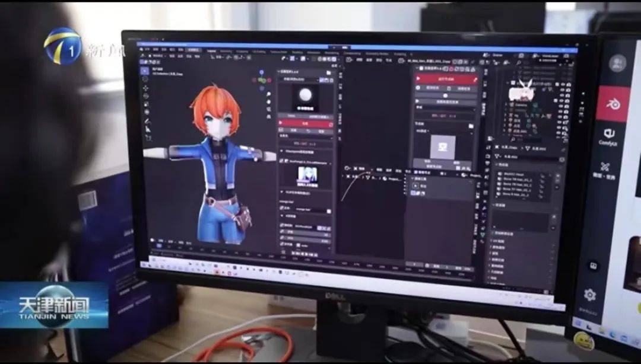Click the Blender logo in the top menu bar
This screenshot has height=364, width=641.
point(142,49)
